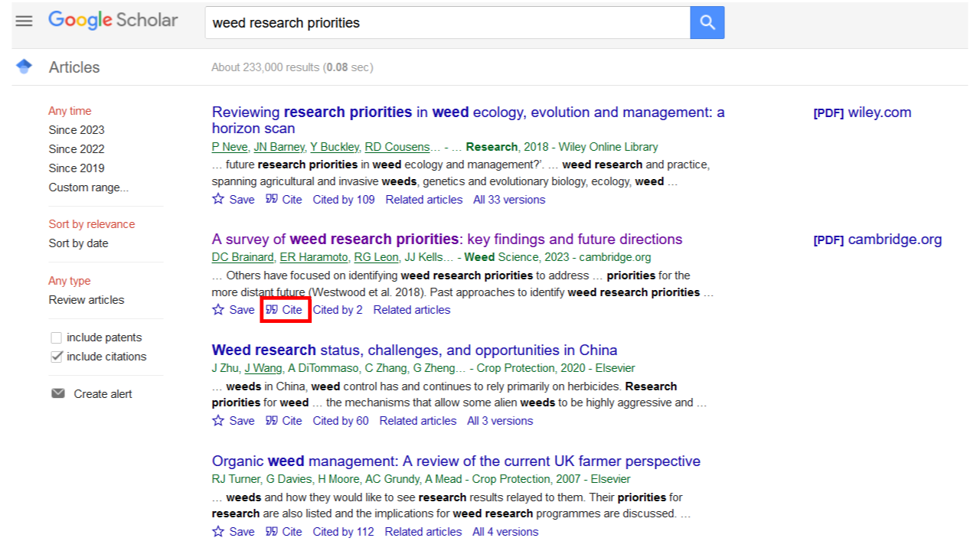Click the Google Scholar logo
This screenshot has height=551, width=980.
tap(113, 21)
